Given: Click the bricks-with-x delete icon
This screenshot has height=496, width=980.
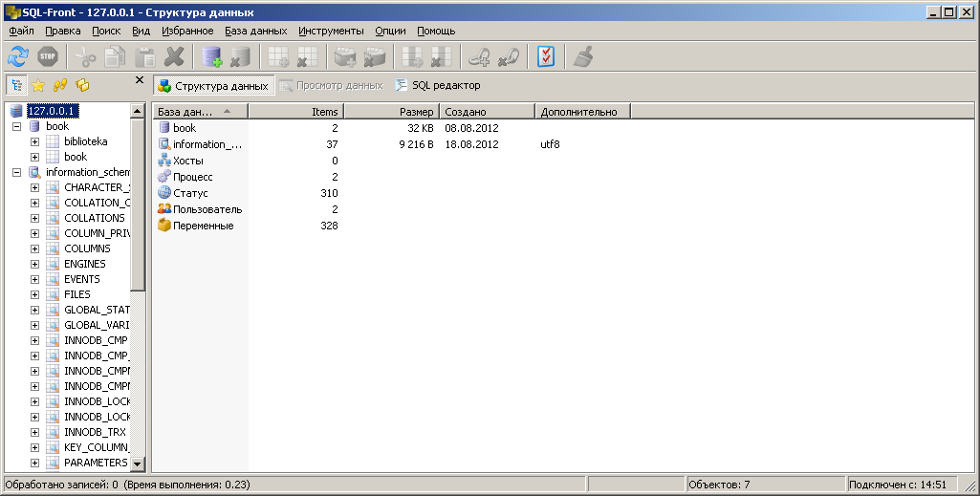Looking at the screenshot, I should [x=375, y=56].
